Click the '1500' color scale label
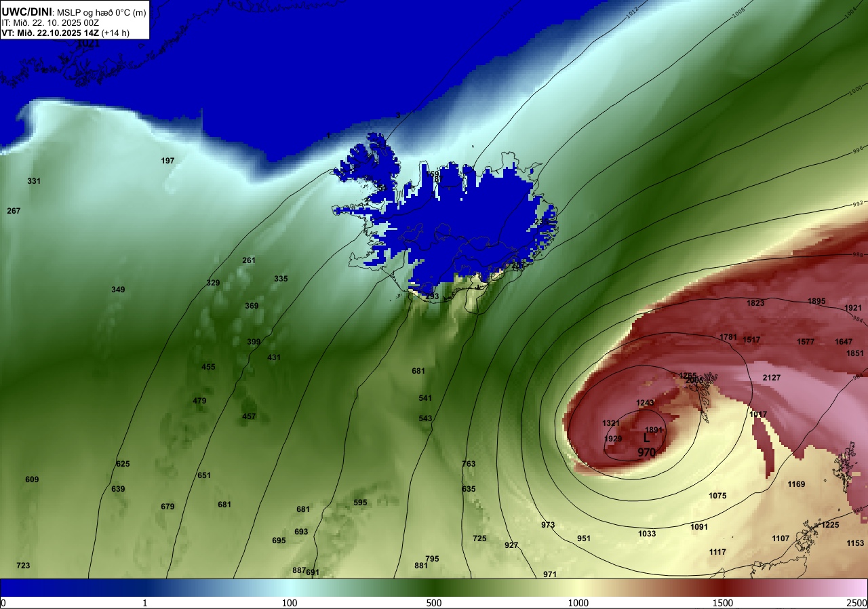This screenshot has height=609, width=868. click(723, 603)
